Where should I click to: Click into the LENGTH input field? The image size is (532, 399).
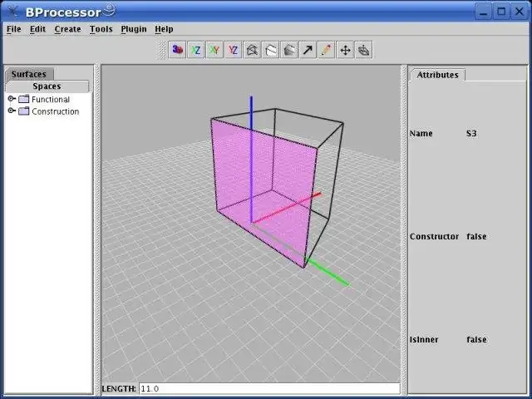(269, 388)
